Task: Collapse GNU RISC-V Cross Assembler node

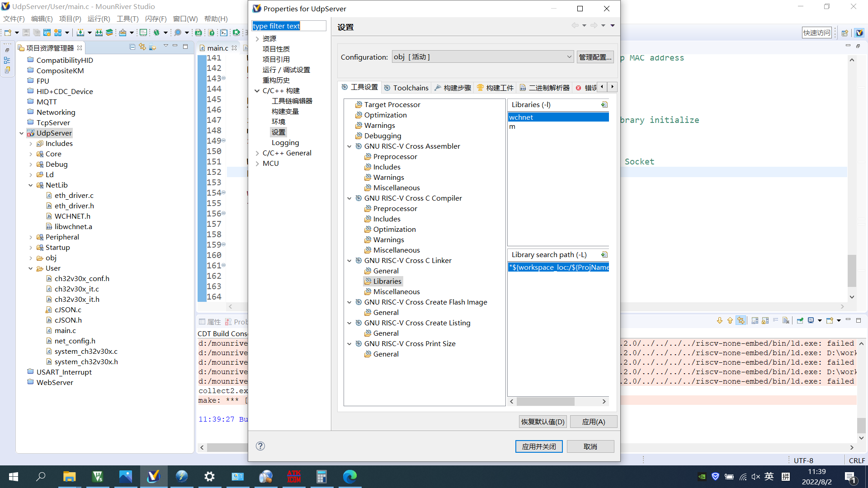Action: coord(349,146)
